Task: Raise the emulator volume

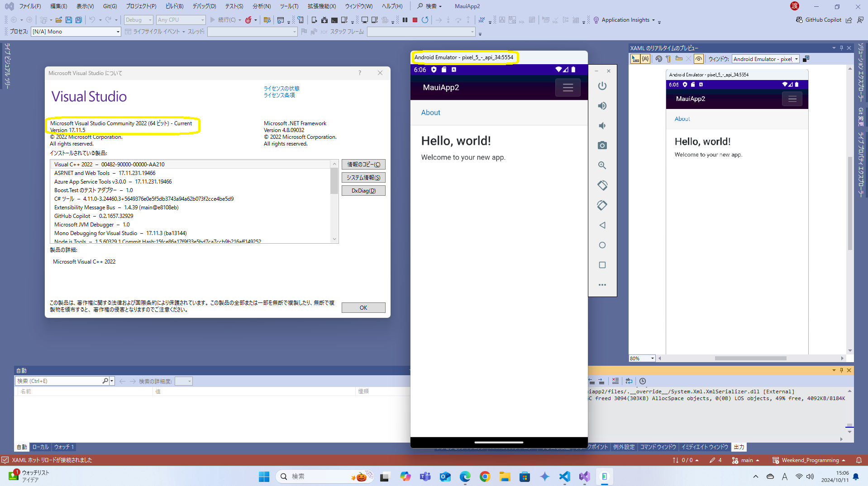Action: (602, 106)
